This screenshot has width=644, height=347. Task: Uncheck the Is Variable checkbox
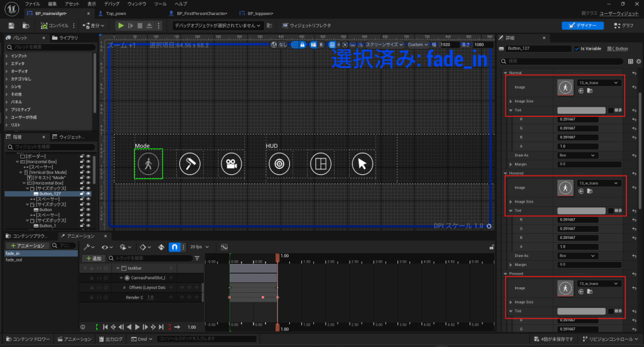pos(577,48)
